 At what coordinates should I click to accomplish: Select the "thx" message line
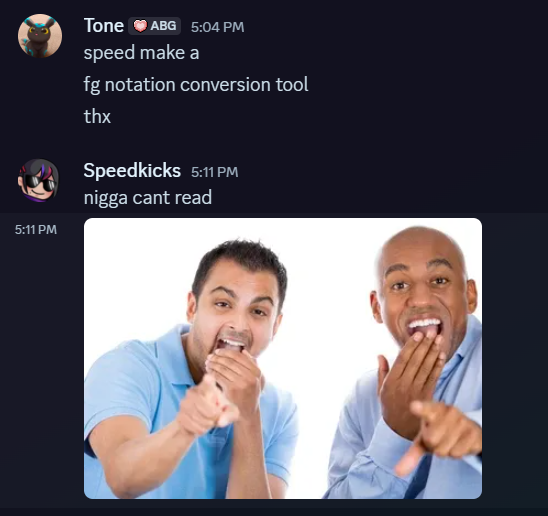click(97, 116)
